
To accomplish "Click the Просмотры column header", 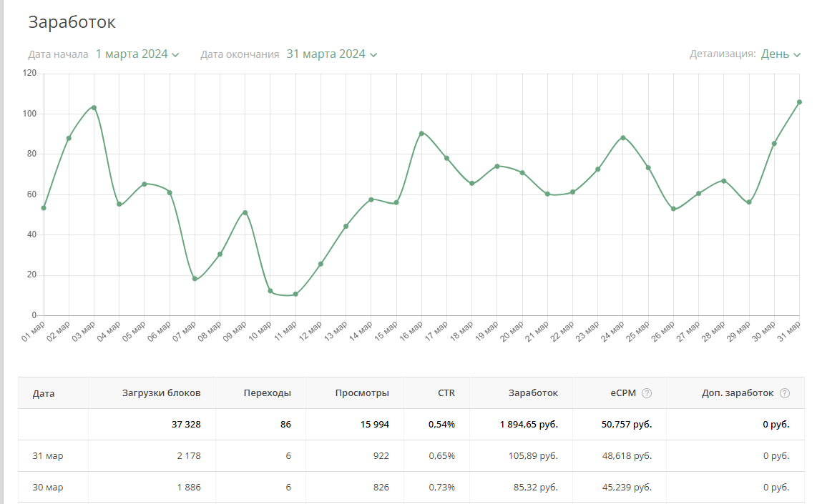I will [x=362, y=393].
